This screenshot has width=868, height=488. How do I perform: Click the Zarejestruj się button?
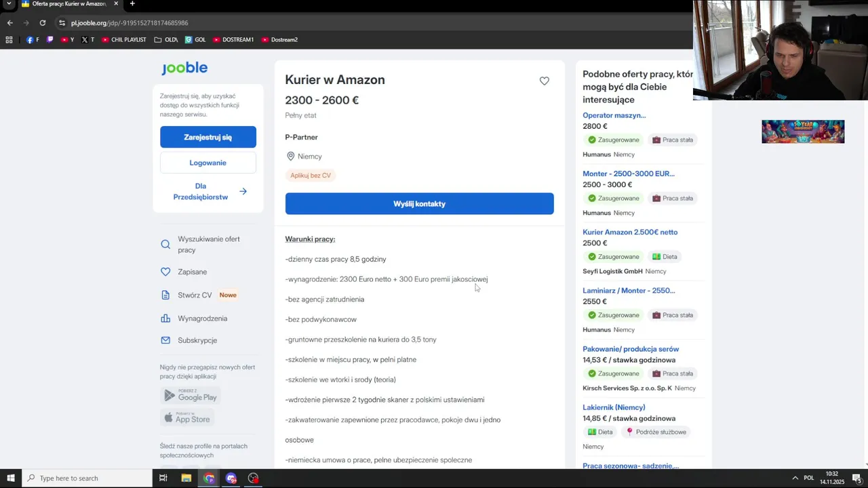(x=208, y=137)
